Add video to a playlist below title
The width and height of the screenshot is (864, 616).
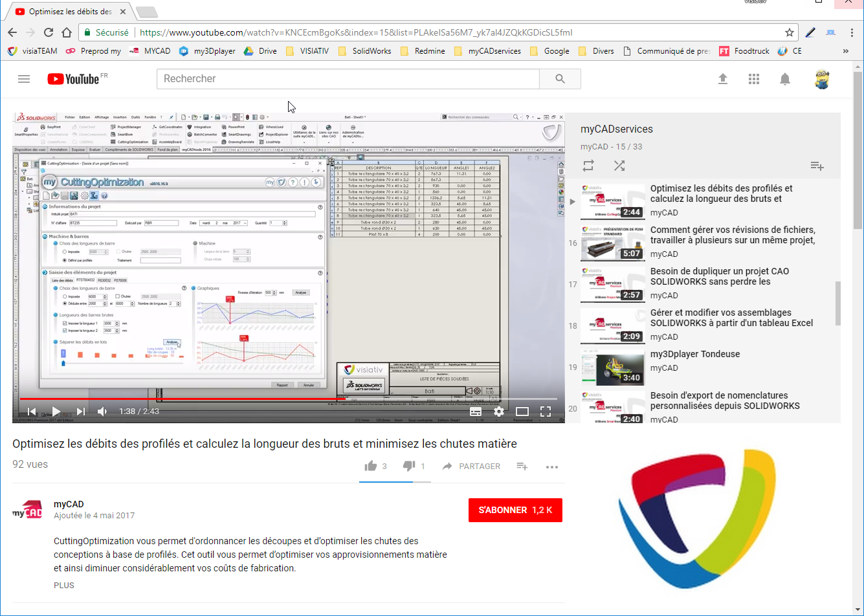[x=522, y=466]
